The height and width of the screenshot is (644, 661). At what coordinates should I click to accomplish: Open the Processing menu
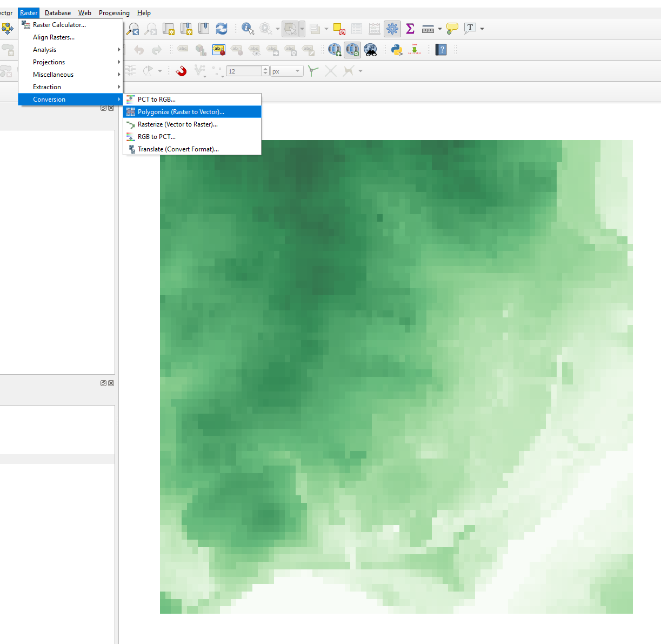(114, 13)
